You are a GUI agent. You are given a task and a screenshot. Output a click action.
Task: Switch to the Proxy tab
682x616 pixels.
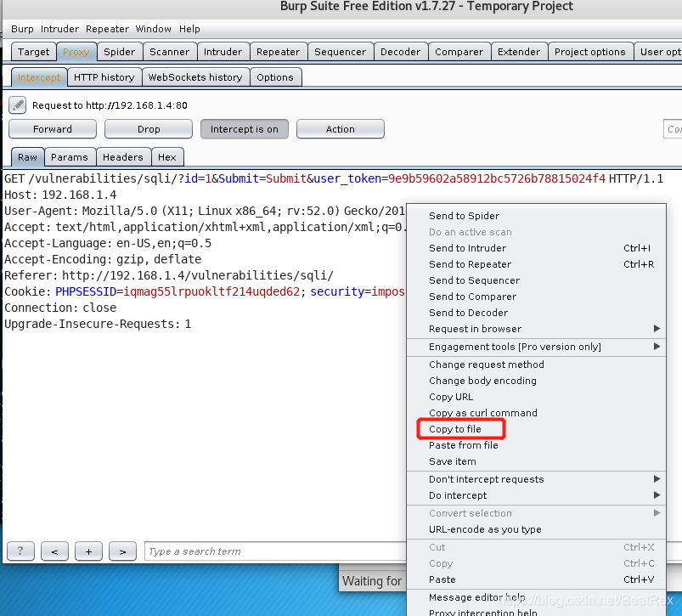(x=76, y=52)
